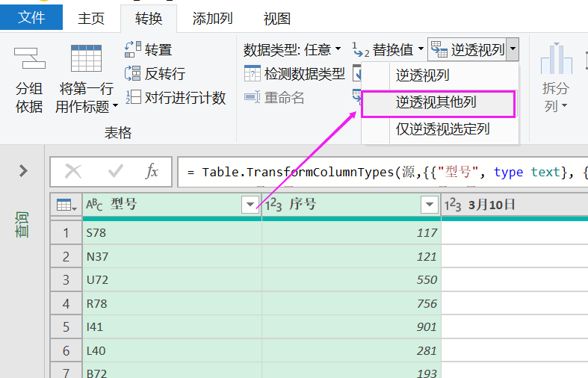Click the ABC type icon of 型号 column
This screenshot has width=588, height=378.
point(94,205)
